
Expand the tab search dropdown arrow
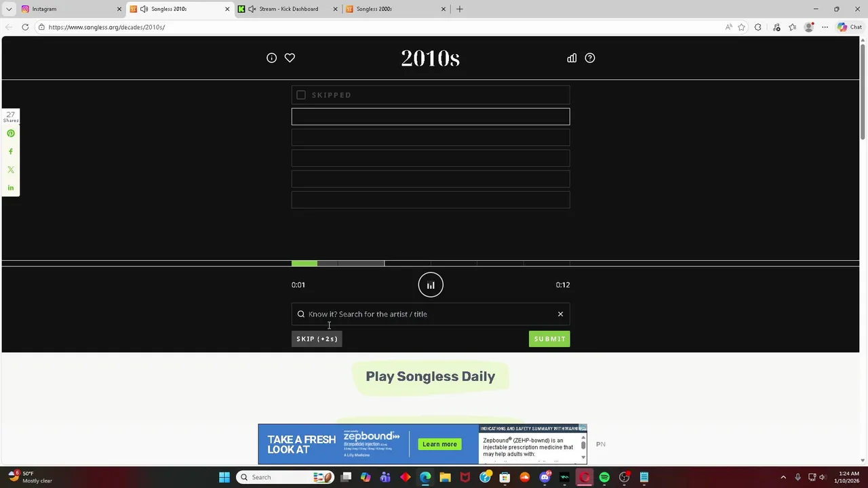(x=9, y=9)
